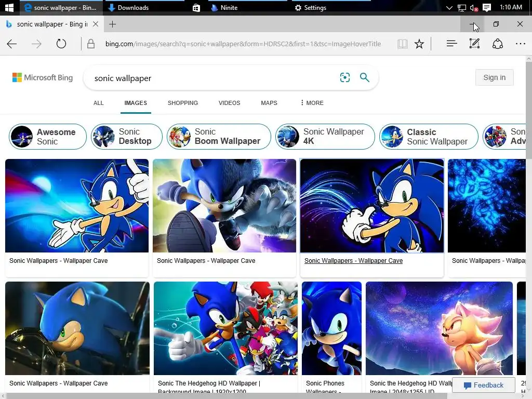Open a new tab with plus
This screenshot has height=399, width=532.
(x=112, y=24)
